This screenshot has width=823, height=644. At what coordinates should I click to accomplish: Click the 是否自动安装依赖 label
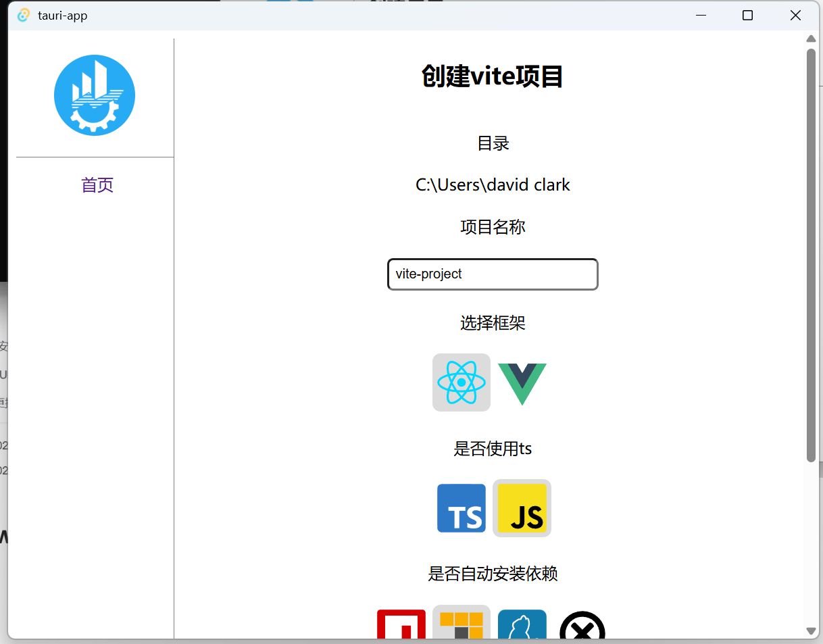point(493,574)
